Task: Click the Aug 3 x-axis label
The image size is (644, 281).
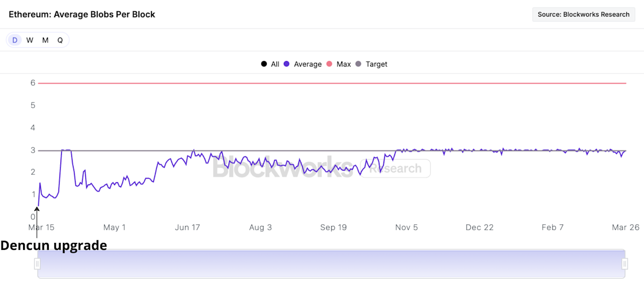Action: coord(261,227)
